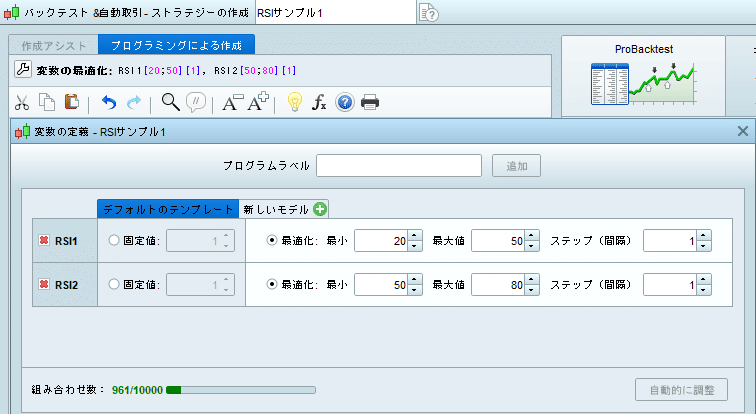The width and height of the screenshot is (756, 414).
Task: Decrease RSI1 minimum value spinner
Action: coord(415,246)
